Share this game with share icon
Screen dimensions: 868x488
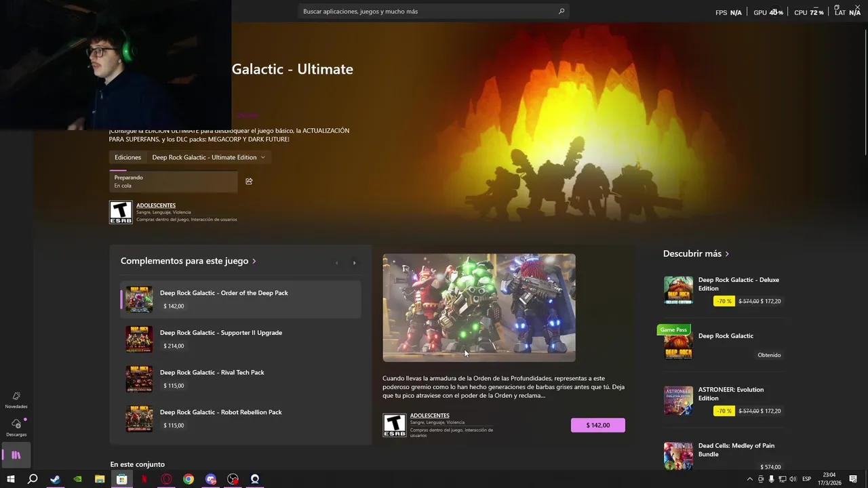(249, 181)
